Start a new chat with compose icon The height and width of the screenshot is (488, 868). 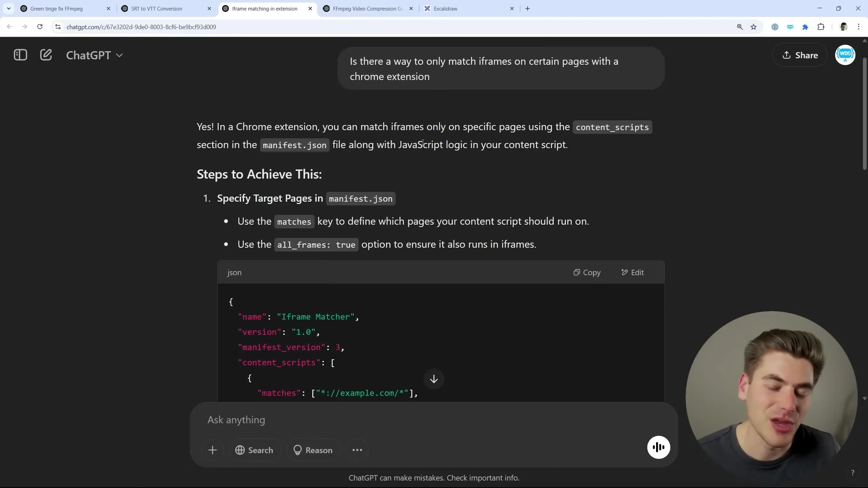click(46, 55)
